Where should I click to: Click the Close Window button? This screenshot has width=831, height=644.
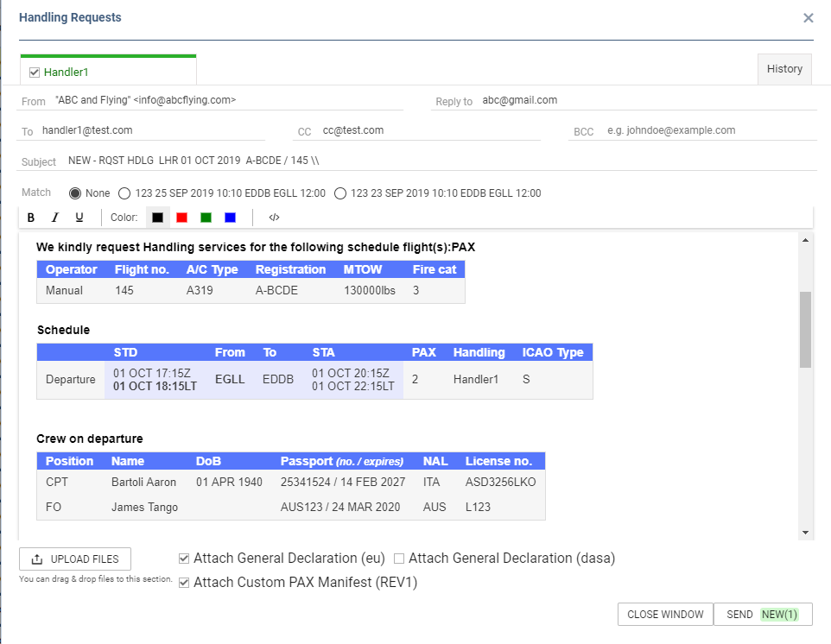pyautogui.click(x=665, y=615)
